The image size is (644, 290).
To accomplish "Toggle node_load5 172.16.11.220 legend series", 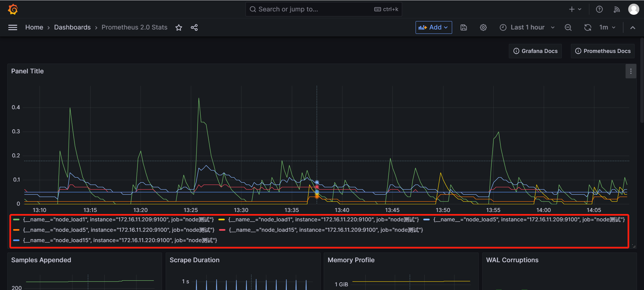I will click(x=118, y=230).
